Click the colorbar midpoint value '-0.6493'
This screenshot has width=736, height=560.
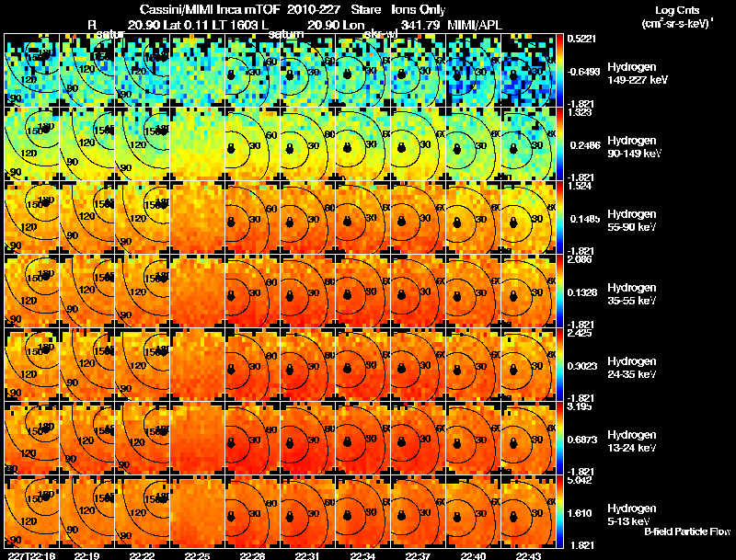point(583,72)
